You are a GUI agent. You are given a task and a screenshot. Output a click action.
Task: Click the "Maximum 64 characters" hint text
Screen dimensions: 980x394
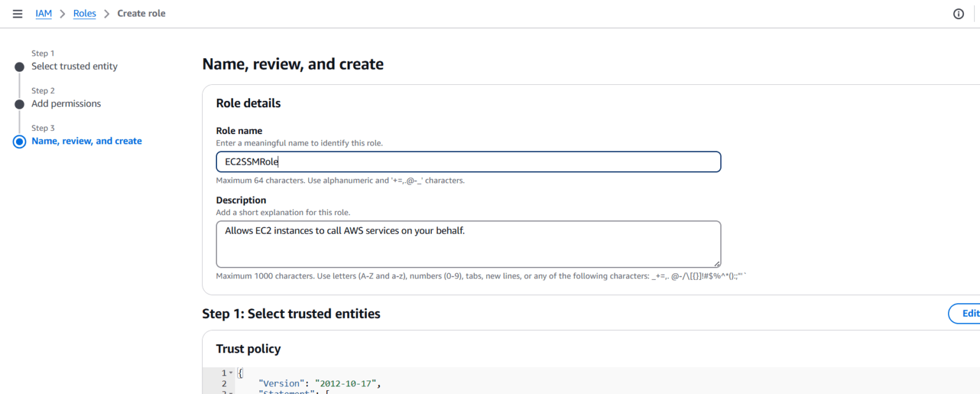click(341, 181)
